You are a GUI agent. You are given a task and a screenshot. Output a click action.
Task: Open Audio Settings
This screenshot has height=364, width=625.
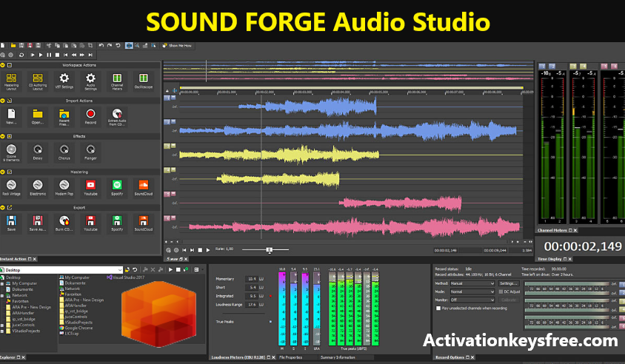(90, 81)
